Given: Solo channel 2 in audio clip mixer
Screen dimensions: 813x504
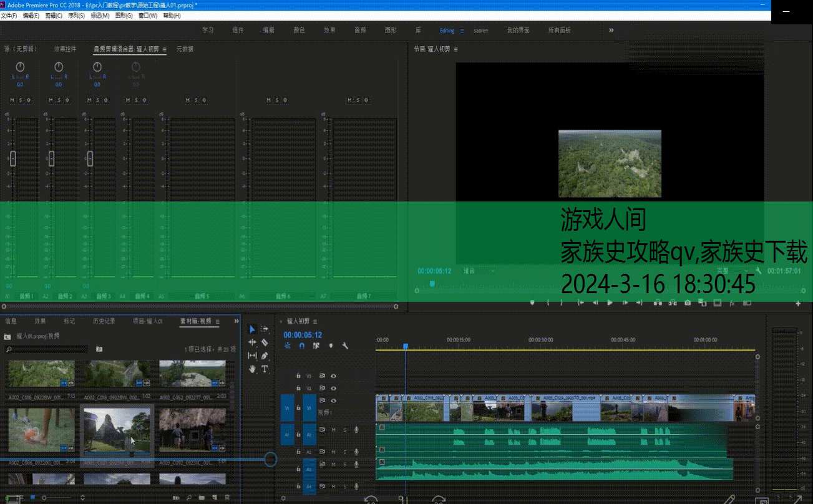Looking at the screenshot, I should point(59,100).
